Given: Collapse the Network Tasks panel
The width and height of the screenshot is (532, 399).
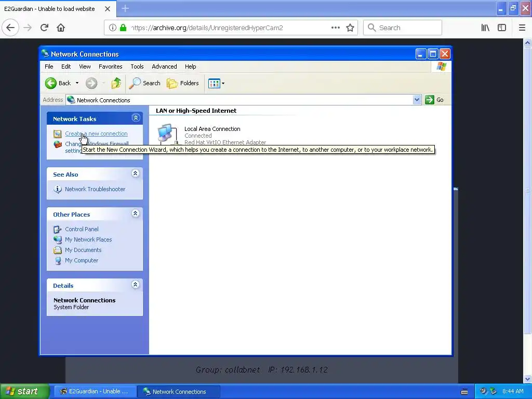Looking at the screenshot, I should coord(136,118).
